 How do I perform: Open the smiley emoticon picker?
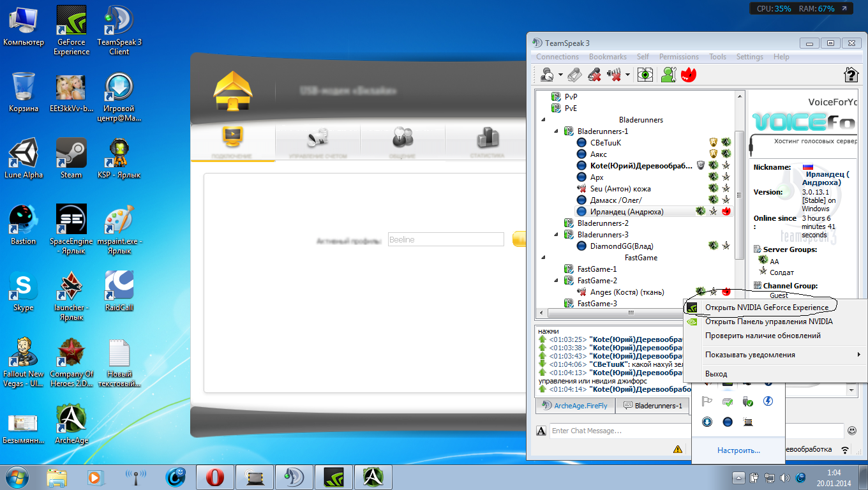click(852, 431)
